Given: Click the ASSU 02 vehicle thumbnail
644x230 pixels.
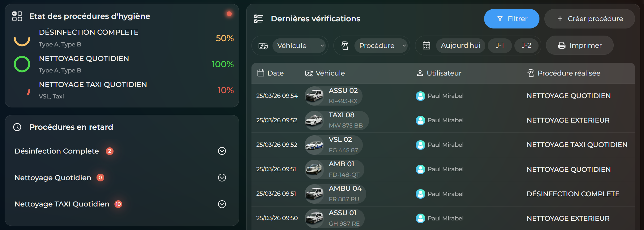Looking at the screenshot, I should click(x=314, y=96).
